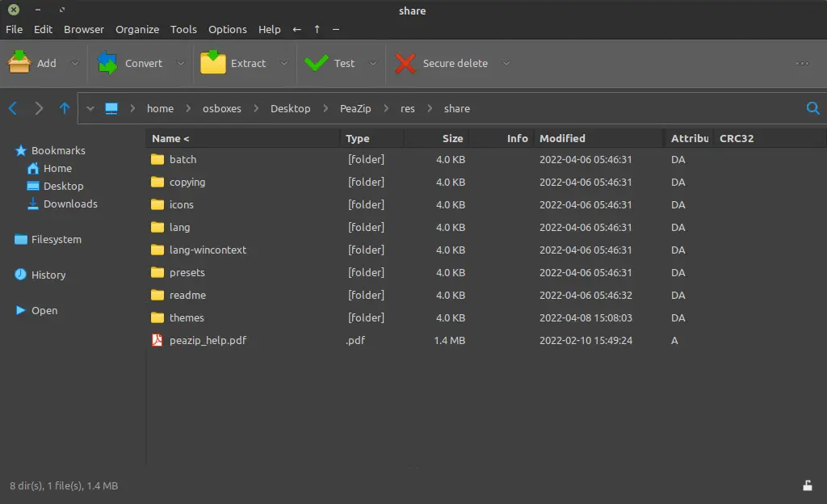Expand the Add dropdown arrow
The image size is (827, 504).
tap(75, 63)
